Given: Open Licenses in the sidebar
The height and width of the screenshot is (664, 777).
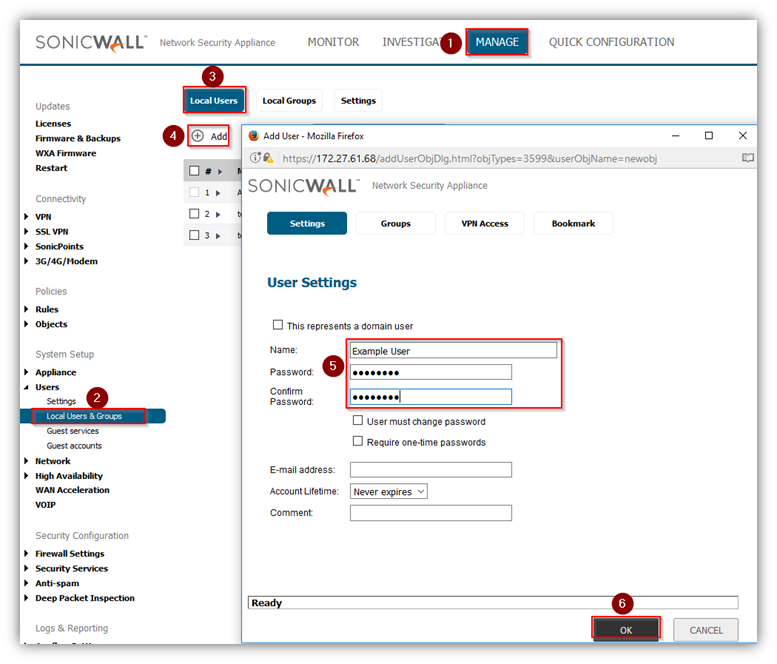Looking at the screenshot, I should click(x=53, y=123).
